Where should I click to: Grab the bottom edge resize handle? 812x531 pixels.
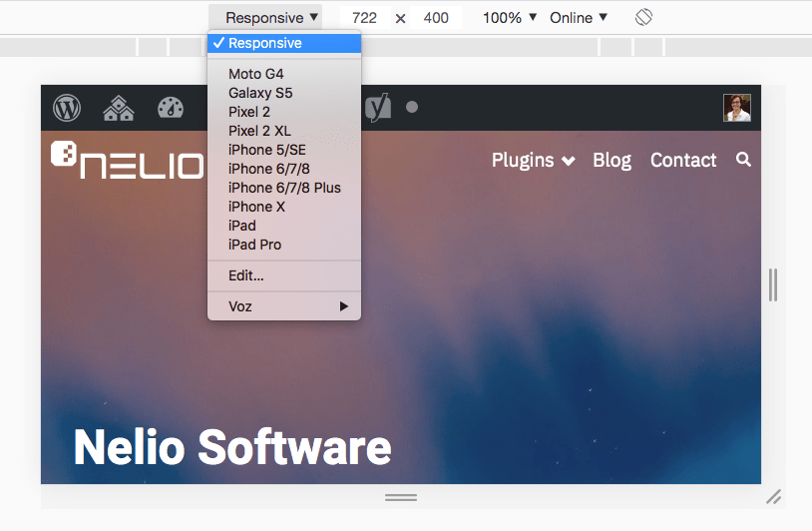coord(401,497)
